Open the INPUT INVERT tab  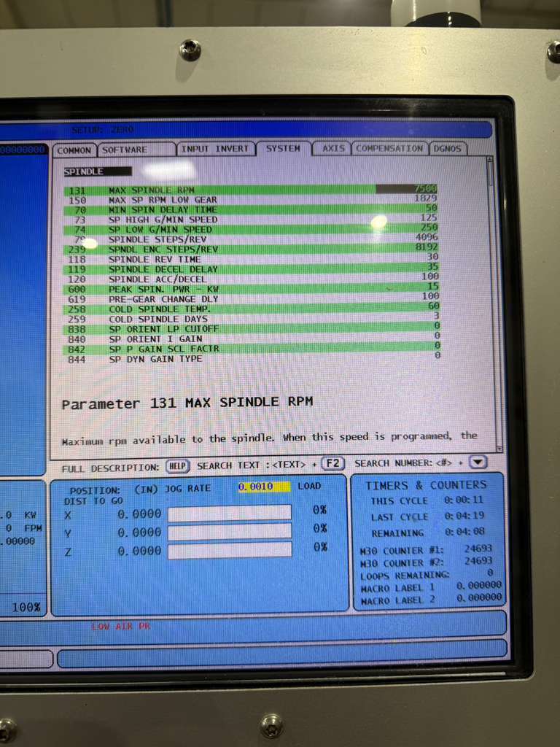click(216, 149)
